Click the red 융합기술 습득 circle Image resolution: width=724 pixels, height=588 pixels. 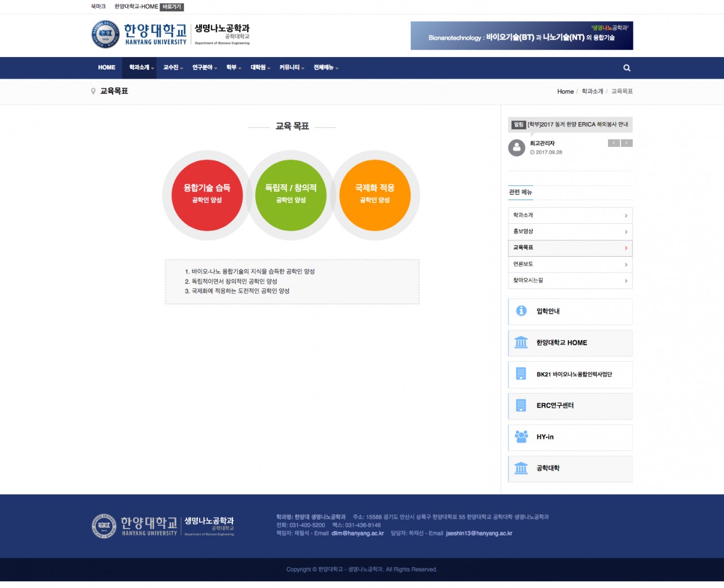tap(207, 195)
